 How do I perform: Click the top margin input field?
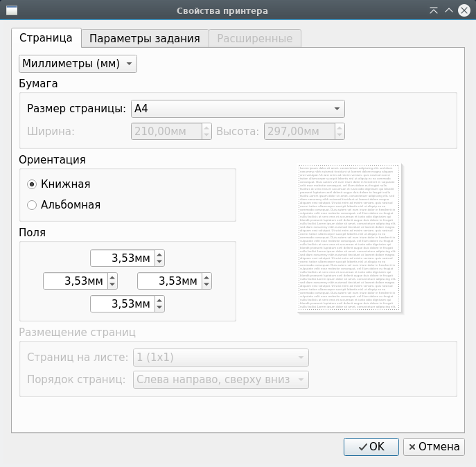pos(123,258)
